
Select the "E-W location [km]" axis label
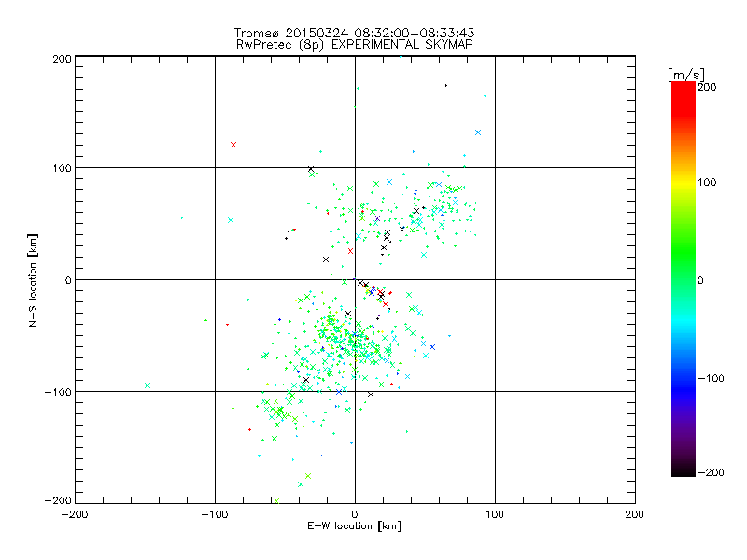pyautogui.click(x=354, y=526)
